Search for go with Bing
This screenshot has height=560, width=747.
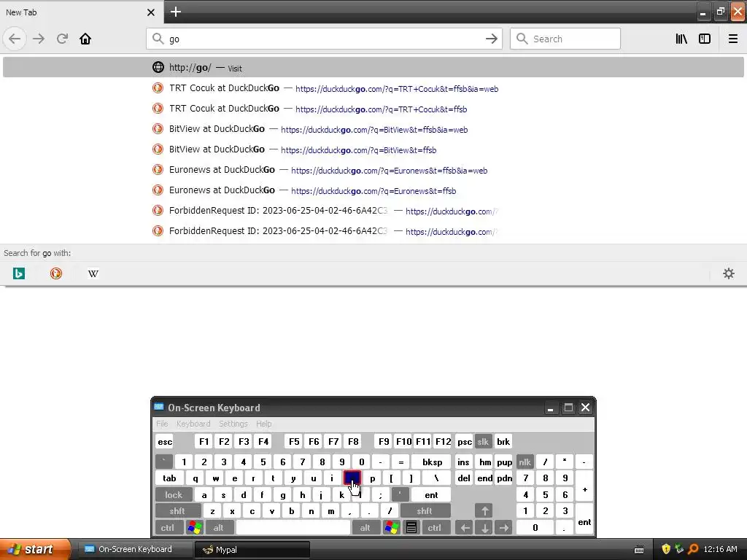click(x=19, y=273)
